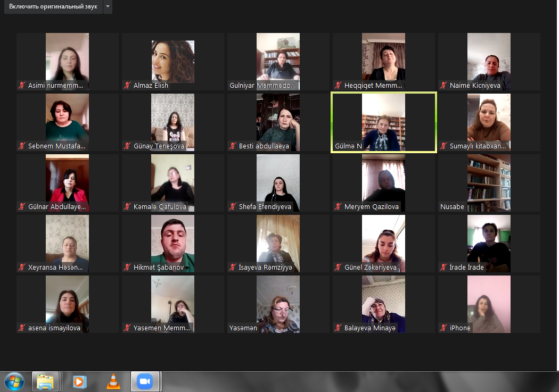Click name label 'Balayeva Minayə'

pos(369,328)
